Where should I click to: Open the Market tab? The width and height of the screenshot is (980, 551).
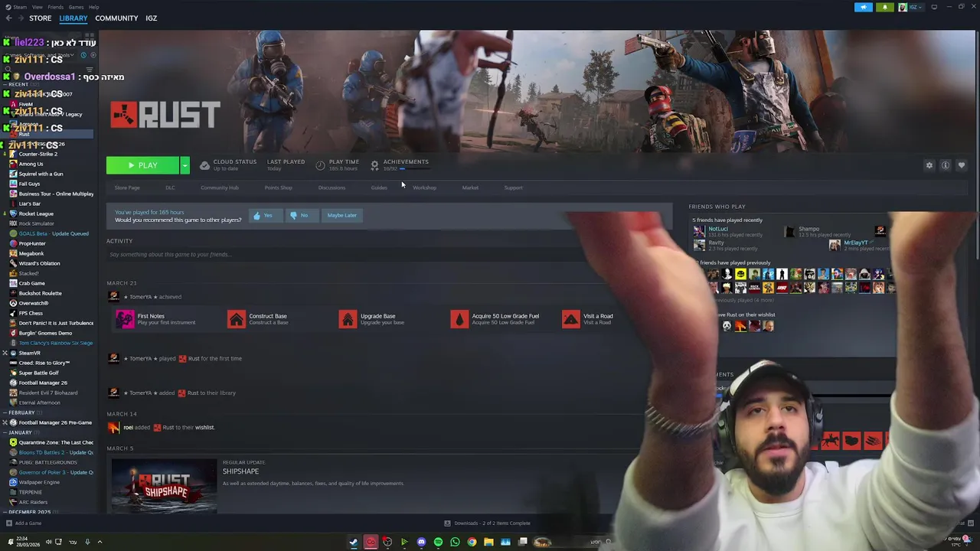(x=470, y=187)
